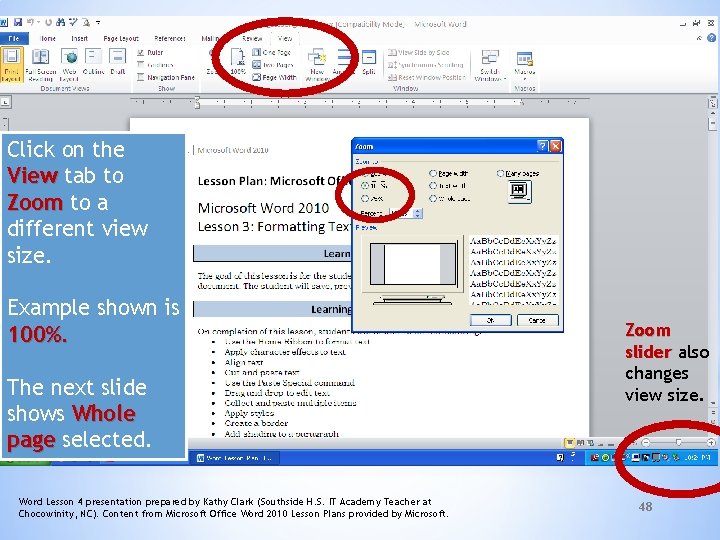Click the Undo icon in Quick Access Toolbar
The image size is (720, 540).
[31, 22]
